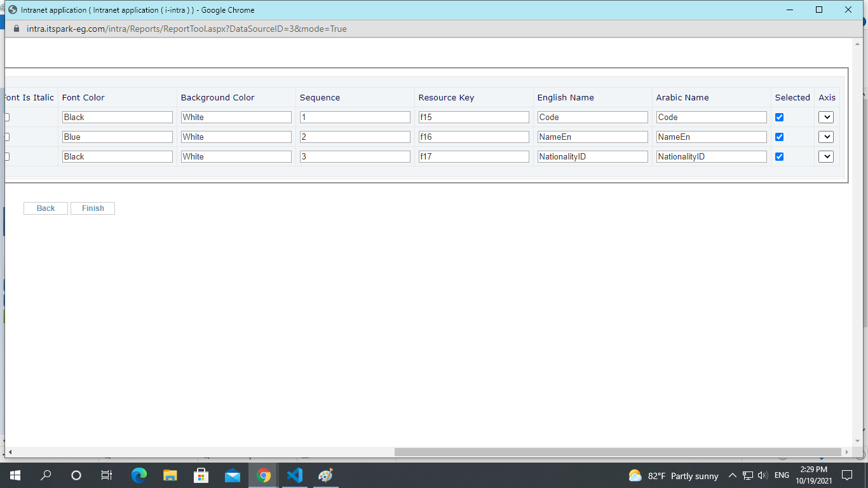Edit English Name field NameEn

tap(593, 137)
